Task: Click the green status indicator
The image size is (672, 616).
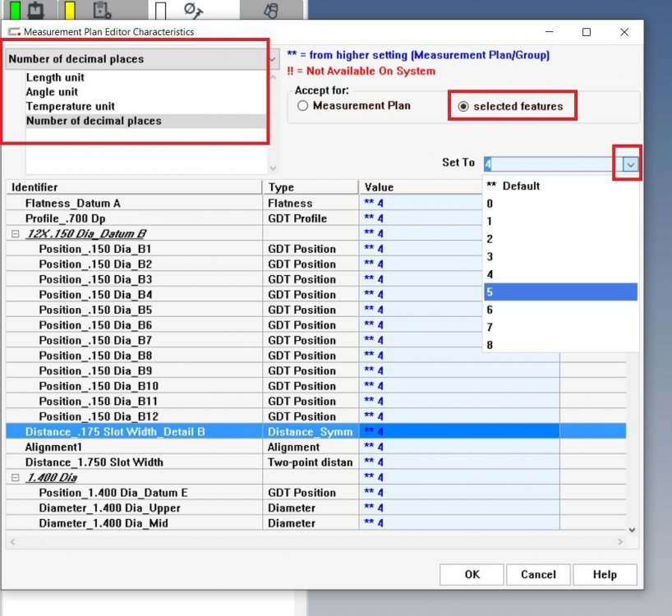Action: (x=14, y=10)
